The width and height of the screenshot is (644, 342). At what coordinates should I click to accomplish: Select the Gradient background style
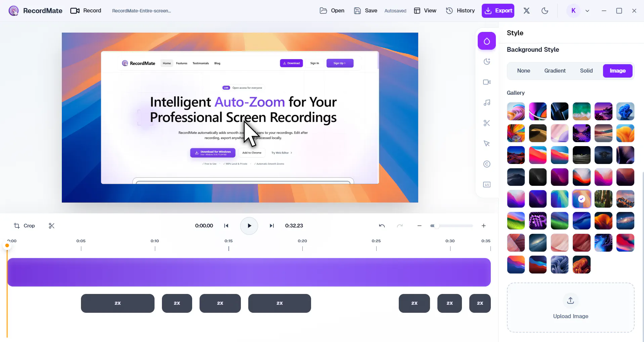click(555, 71)
